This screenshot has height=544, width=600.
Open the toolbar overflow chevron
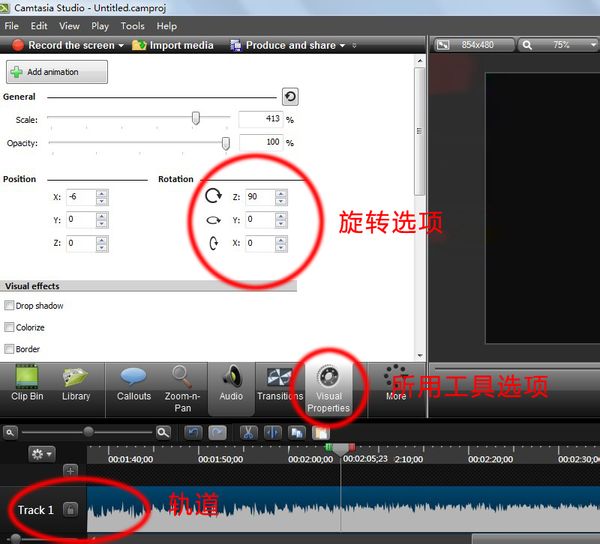click(354, 45)
